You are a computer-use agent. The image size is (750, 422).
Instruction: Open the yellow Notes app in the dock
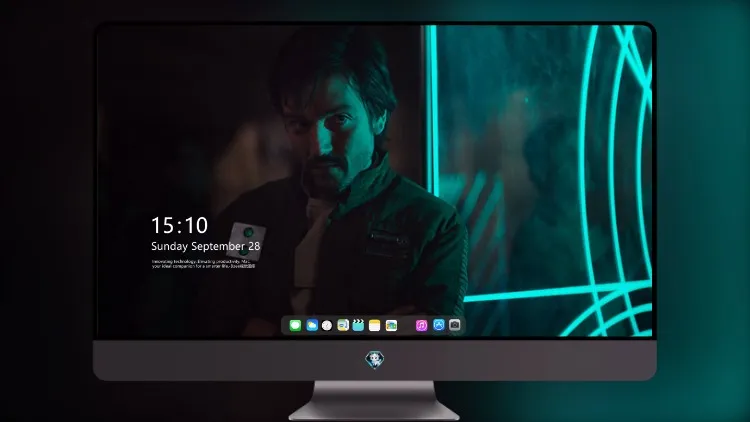pos(375,325)
